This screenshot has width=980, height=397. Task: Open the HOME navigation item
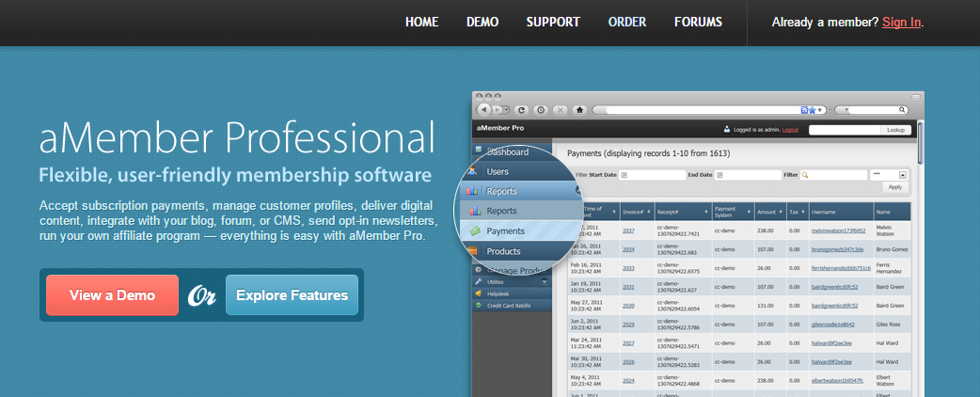pyautogui.click(x=422, y=22)
